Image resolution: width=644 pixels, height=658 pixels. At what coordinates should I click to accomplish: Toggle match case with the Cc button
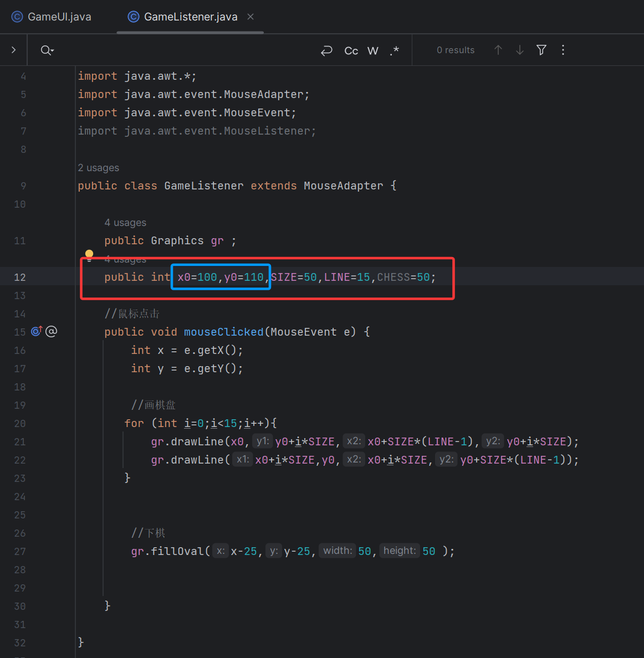pyautogui.click(x=351, y=50)
